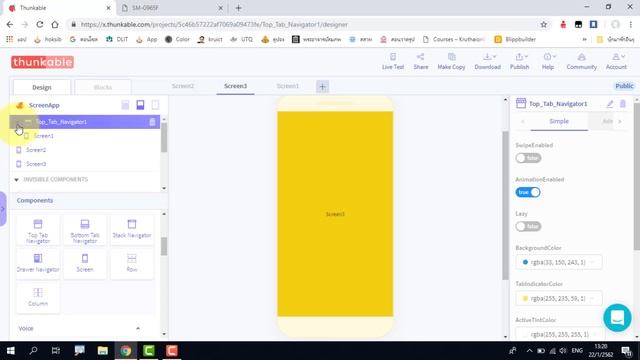Pick the Row component
The height and width of the screenshot is (360, 640).
[132, 264]
